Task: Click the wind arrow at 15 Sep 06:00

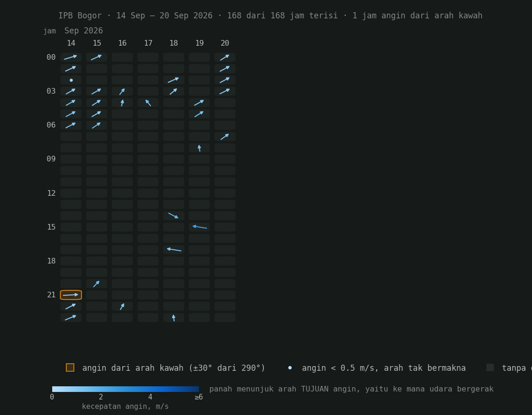Action: (96, 125)
